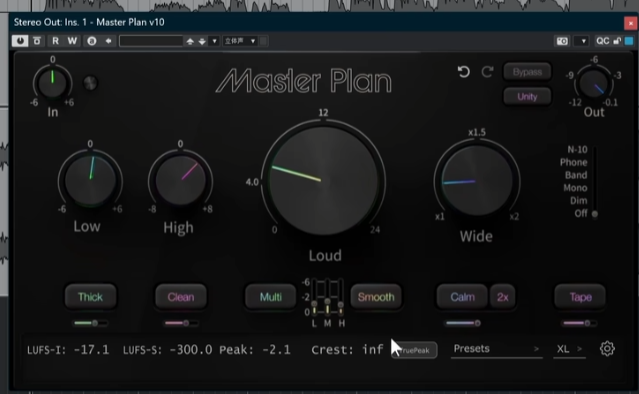Enable Read automation (R) button
This screenshot has height=394, width=639.
point(55,41)
